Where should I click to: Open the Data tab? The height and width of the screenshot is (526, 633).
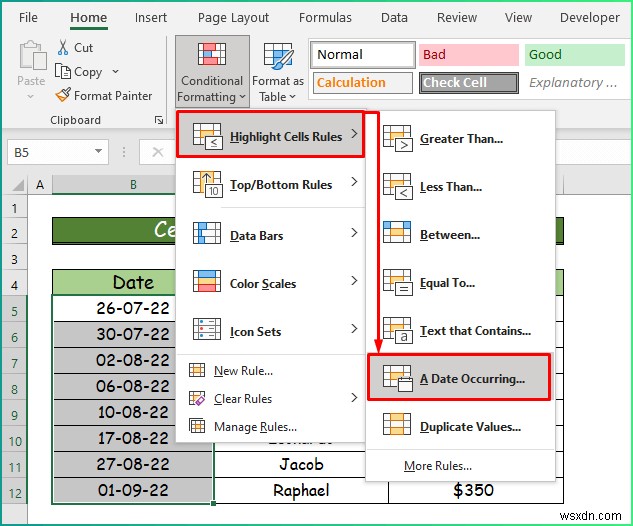[394, 18]
